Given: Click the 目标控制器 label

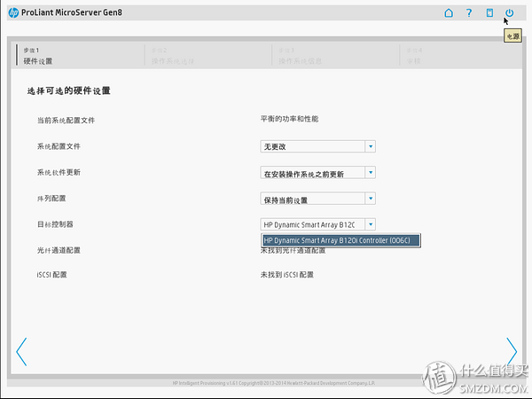Looking at the screenshot, I should (x=55, y=224).
